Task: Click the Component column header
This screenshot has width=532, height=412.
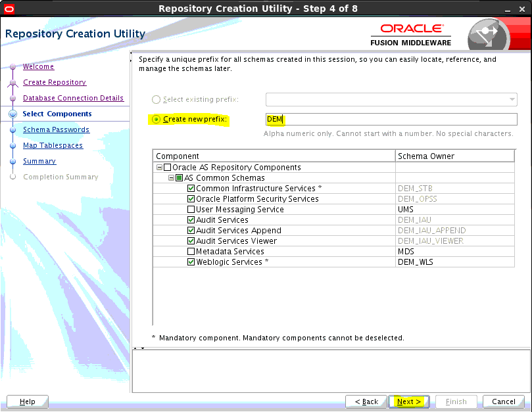Action: coord(274,156)
